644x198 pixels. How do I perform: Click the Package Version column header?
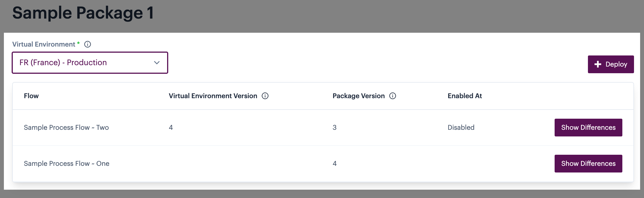point(358,96)
